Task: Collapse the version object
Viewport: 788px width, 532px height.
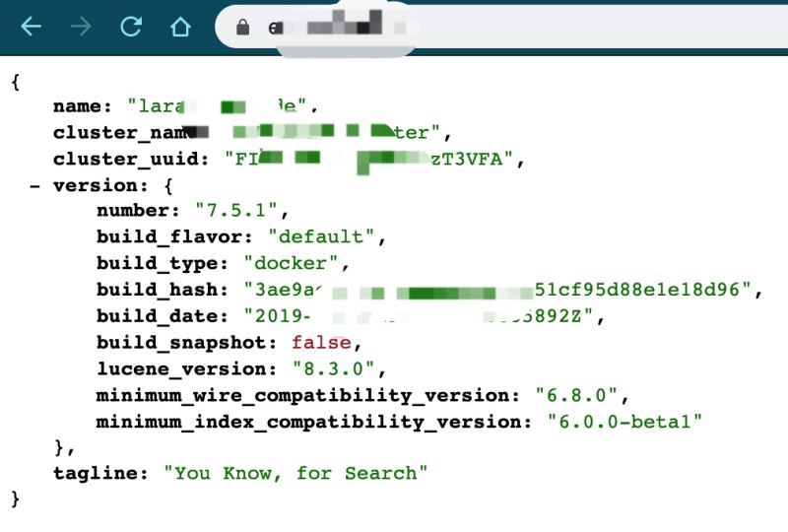Action: pos(34,184)
